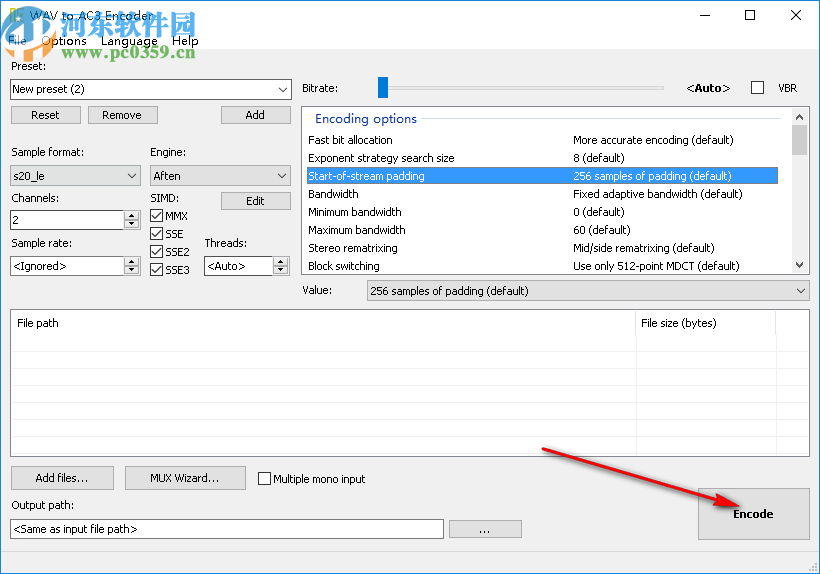Viewport: 820px width, 574px height.
Task: Click the encoding options scrollbar thumb
Action: coord(799,140)
